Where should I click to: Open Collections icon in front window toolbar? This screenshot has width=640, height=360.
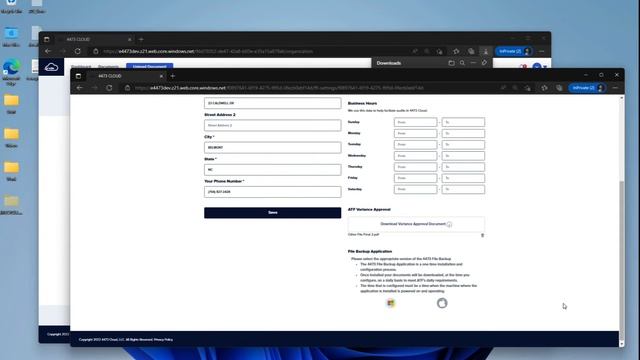pos(559,88)
